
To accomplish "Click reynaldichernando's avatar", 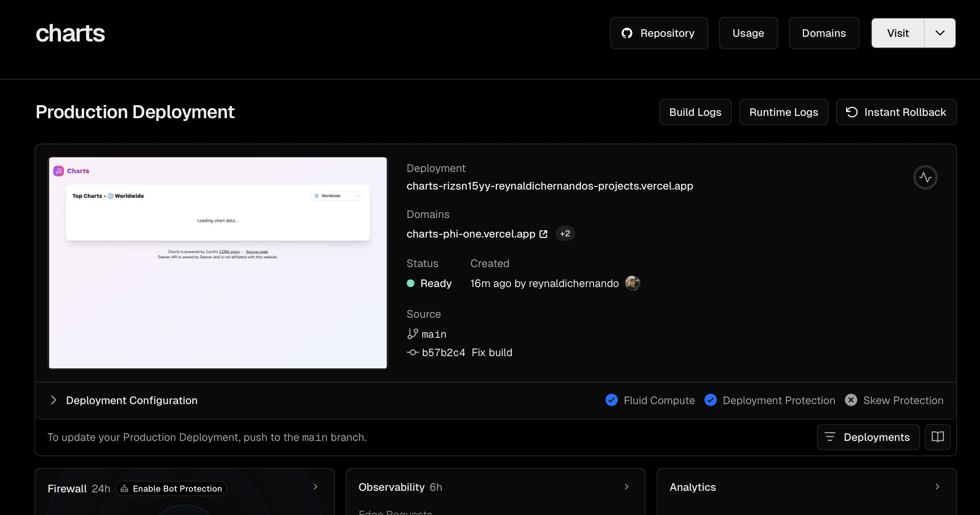I will [x=632, y=283].
